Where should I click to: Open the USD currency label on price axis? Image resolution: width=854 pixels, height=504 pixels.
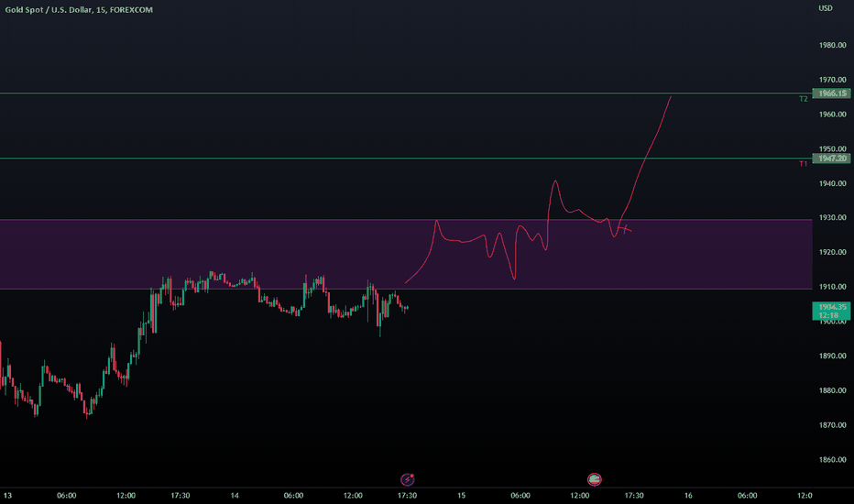(826, 8)
